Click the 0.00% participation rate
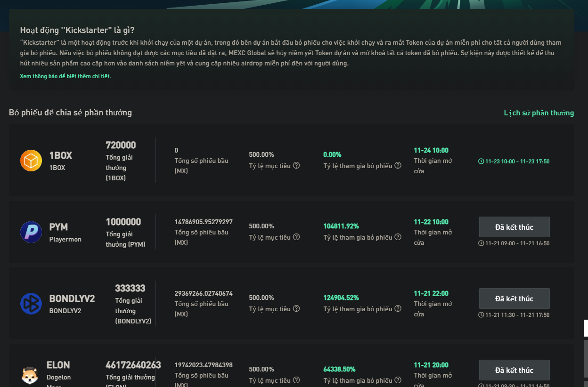588x387 pixels. 333,154
